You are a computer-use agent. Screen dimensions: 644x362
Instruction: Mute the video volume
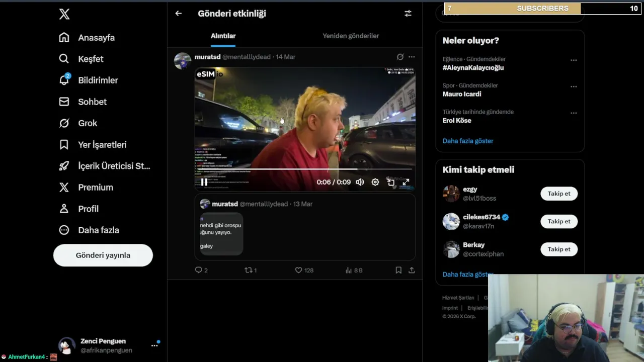point(360,182)
